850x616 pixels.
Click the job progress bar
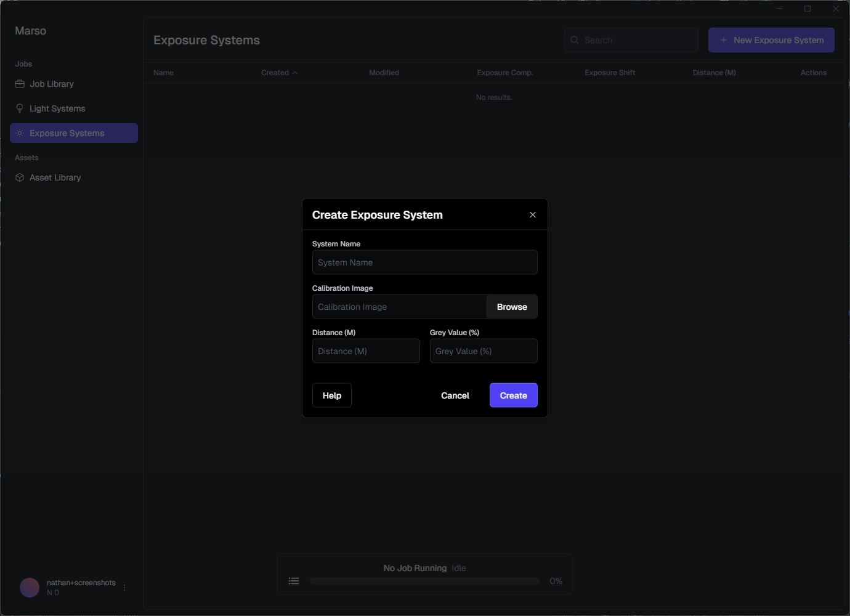coord(424,581)
